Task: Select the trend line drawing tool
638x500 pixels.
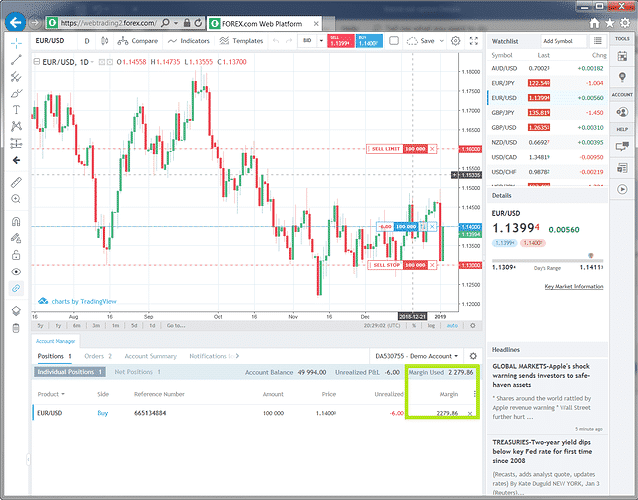Action: pyautogui.click(x=16, y=60)
